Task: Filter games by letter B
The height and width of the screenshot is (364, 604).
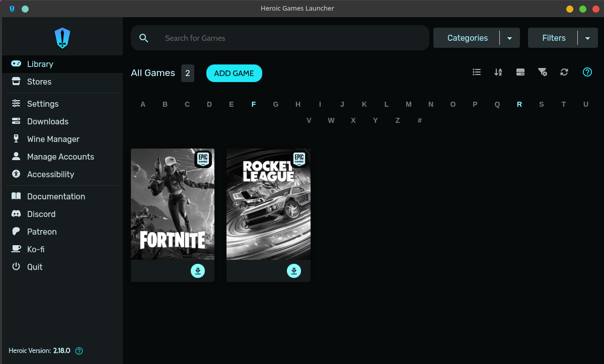Action: coord(165,104)
